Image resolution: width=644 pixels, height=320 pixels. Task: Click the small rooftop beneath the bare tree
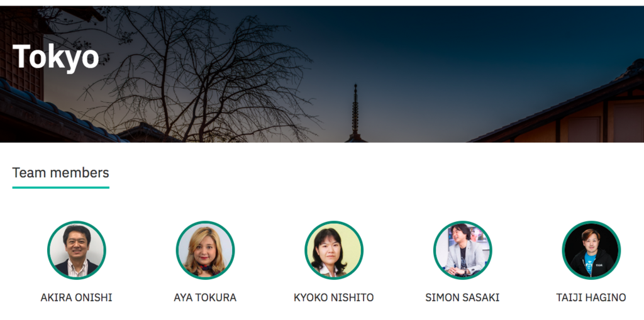(150, 133)
